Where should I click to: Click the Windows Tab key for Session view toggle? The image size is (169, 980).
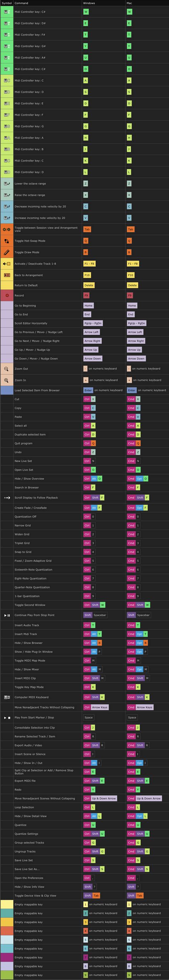pos(87,229)
